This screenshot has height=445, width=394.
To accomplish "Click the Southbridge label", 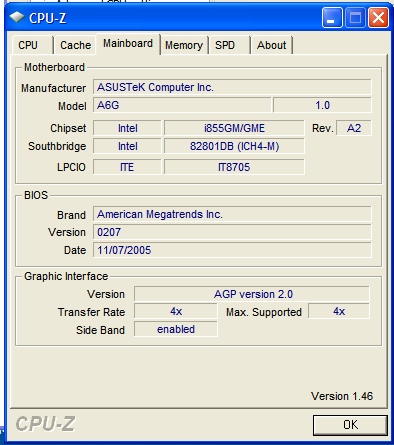I will (x=57, y=146).
